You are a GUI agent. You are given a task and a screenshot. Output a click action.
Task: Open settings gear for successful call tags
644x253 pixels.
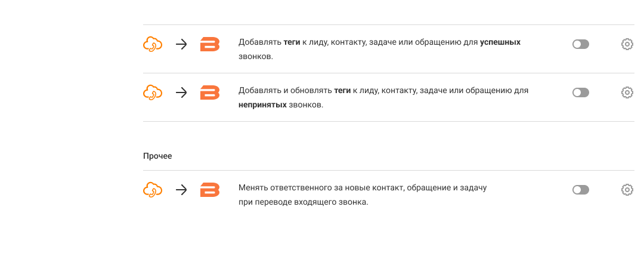[627, 44]
